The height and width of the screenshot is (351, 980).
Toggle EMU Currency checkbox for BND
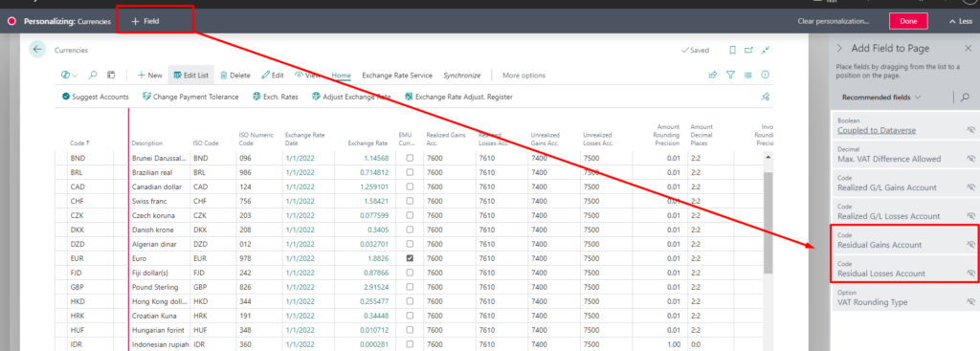point(410,158)
